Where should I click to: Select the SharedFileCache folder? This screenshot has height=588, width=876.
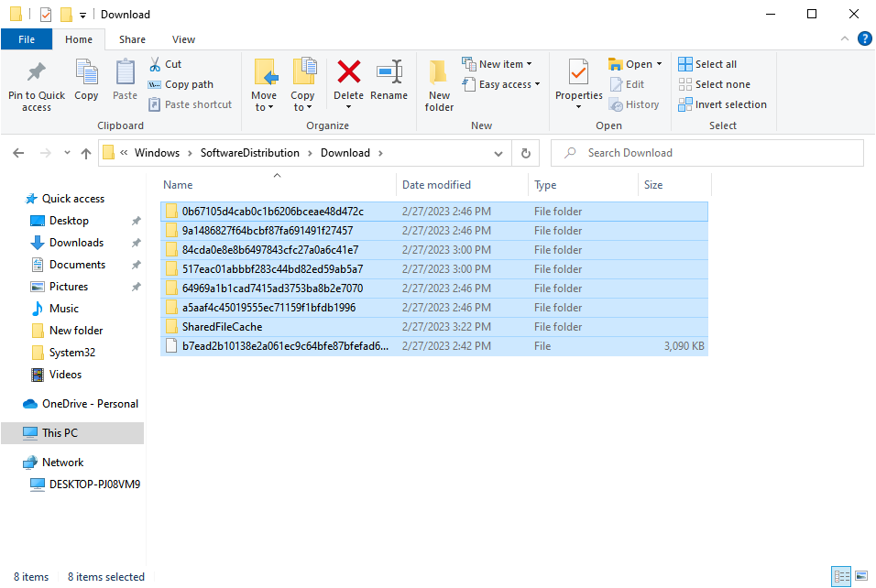(434, 327)
